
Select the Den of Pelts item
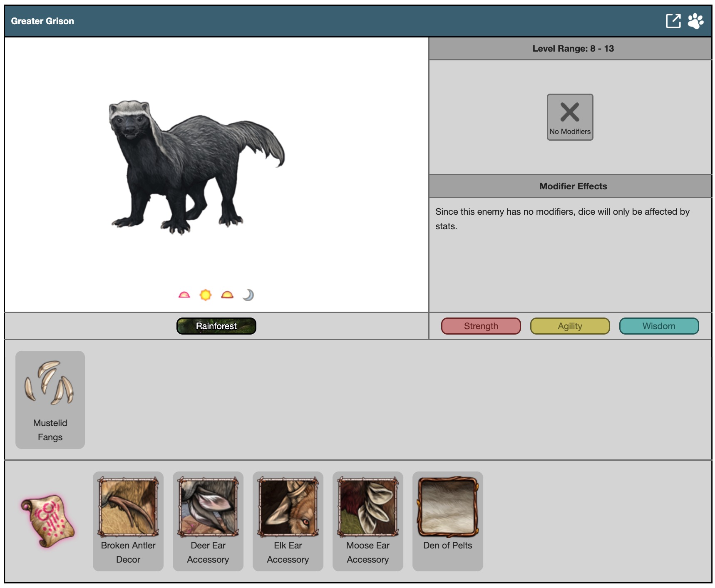(x=448, y=521)
